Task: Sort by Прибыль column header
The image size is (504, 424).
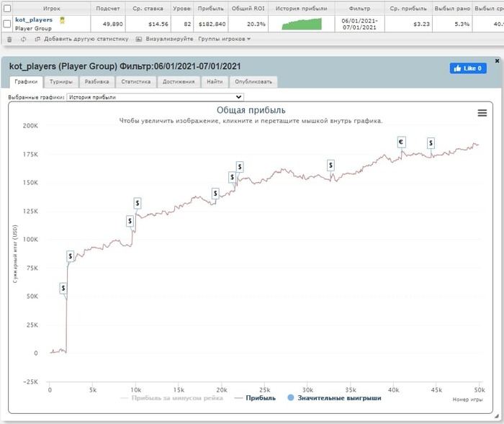Action: point(210,9)
